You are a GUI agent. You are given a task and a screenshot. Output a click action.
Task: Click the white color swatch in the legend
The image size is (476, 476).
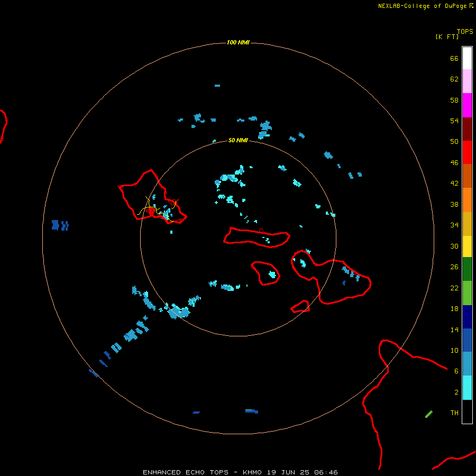(x=467, y=58)
